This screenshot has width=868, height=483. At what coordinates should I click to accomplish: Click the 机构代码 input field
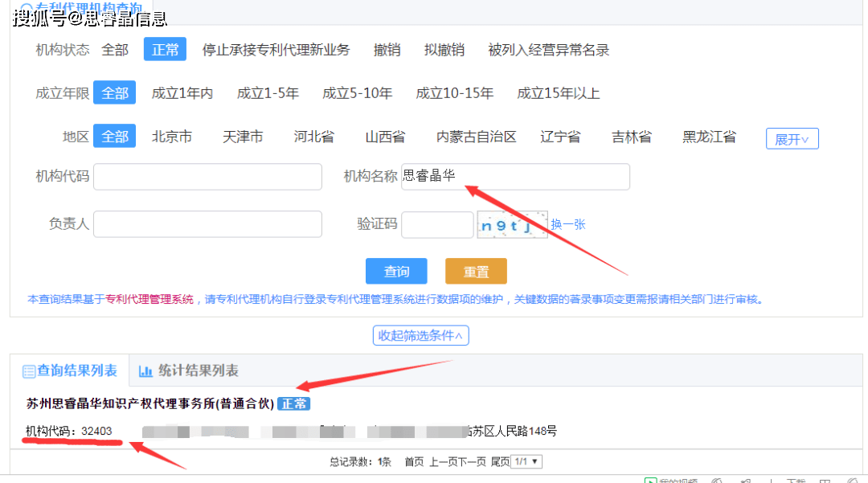(207, 177)
